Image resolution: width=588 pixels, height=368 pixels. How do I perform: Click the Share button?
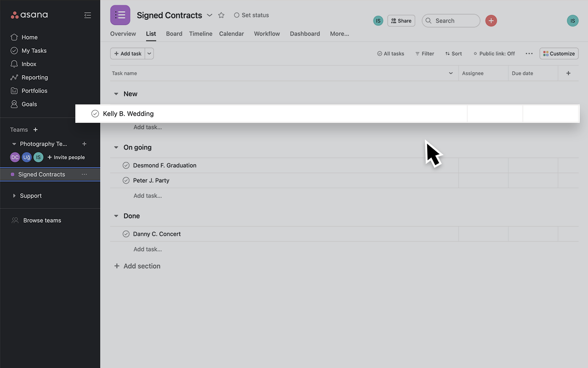pos(401,20)
